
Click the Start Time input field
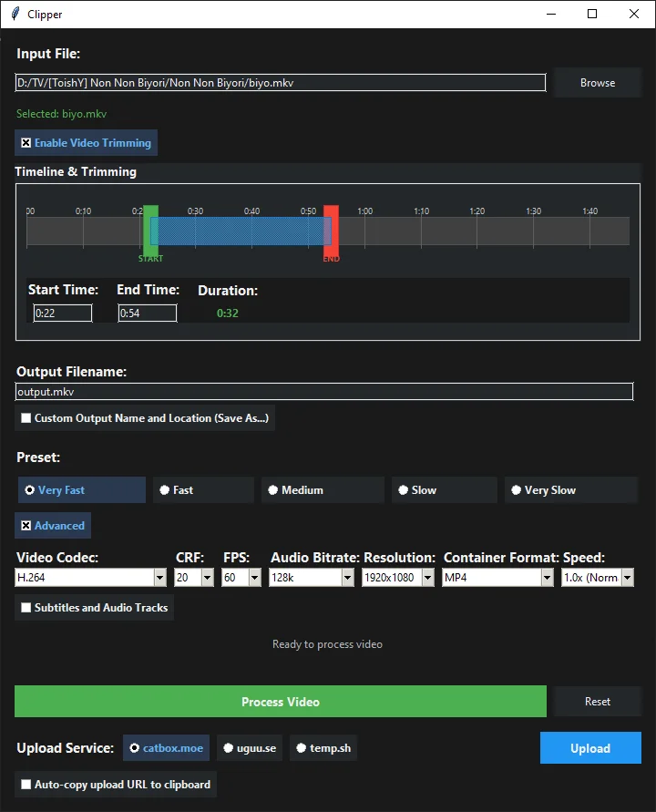(x=63, y=313)
